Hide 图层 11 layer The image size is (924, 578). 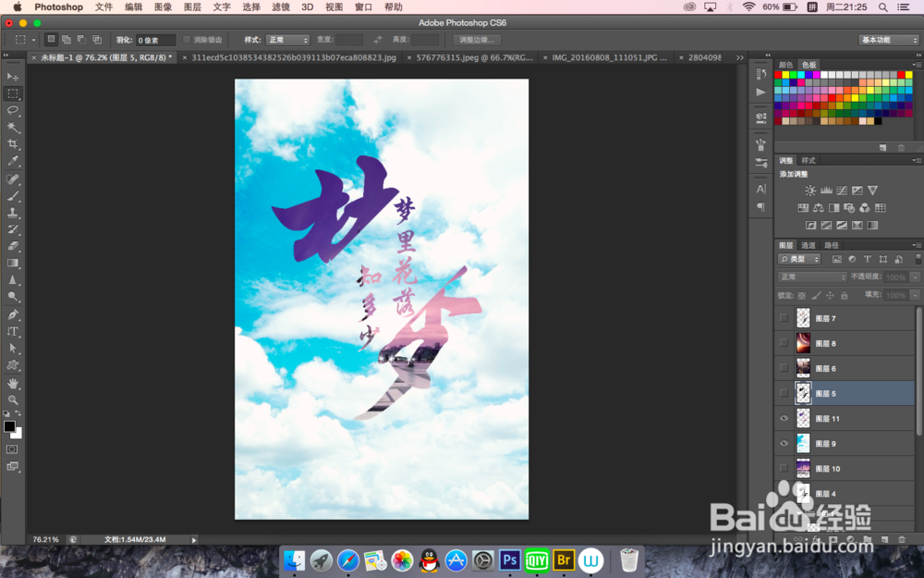click(784, 418)
